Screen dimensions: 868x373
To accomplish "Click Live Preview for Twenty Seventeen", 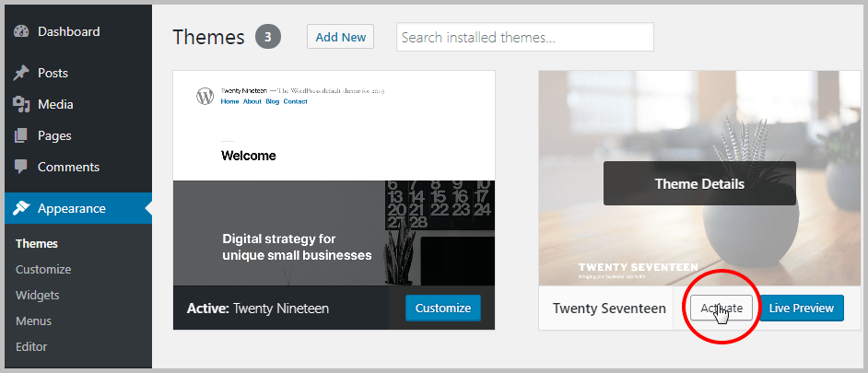I will point(801,309).
